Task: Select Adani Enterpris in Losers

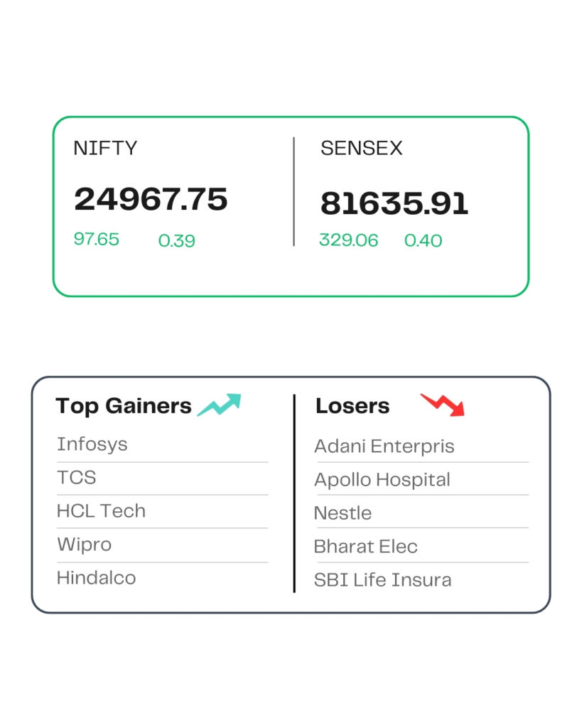Action: 384,446
